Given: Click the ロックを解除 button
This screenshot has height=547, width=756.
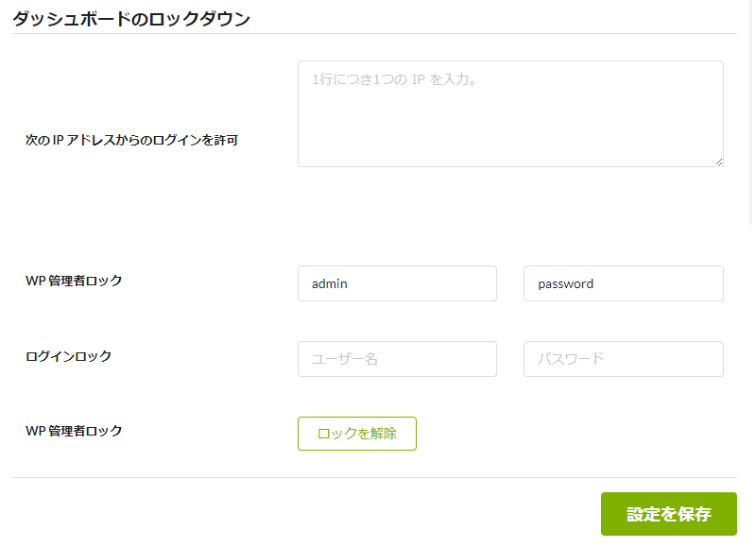Looking at the screenshot, I should click(357, 434).
